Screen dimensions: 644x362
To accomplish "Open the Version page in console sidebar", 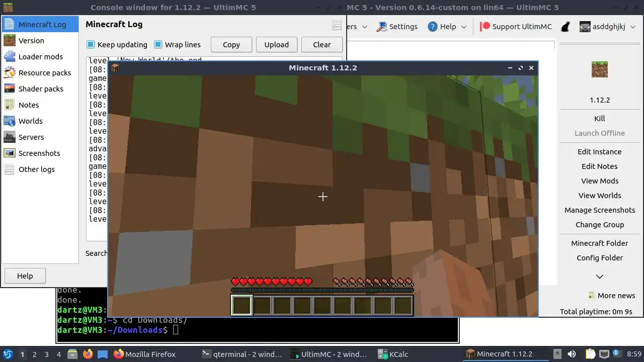I will [41, 41].
